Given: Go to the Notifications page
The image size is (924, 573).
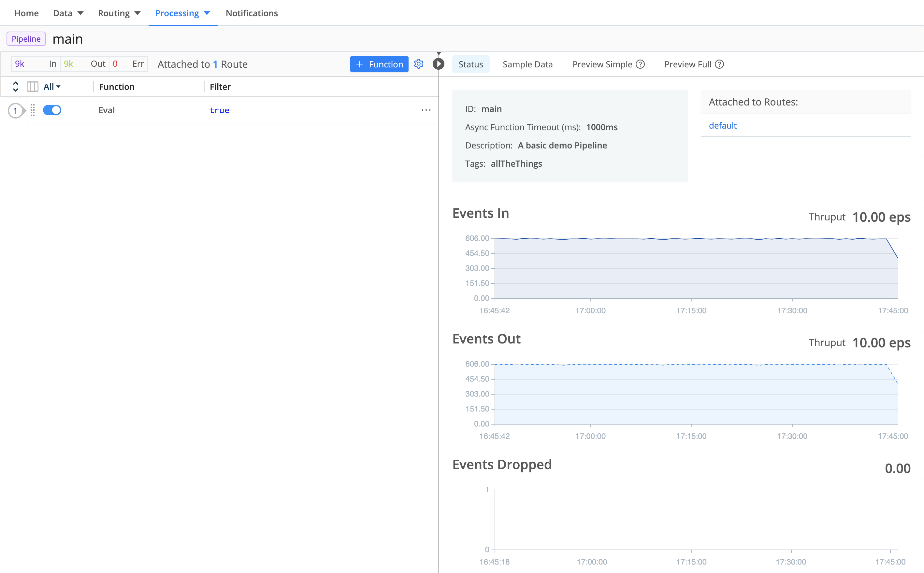Looking at the screenshot, I should point(252,13).
